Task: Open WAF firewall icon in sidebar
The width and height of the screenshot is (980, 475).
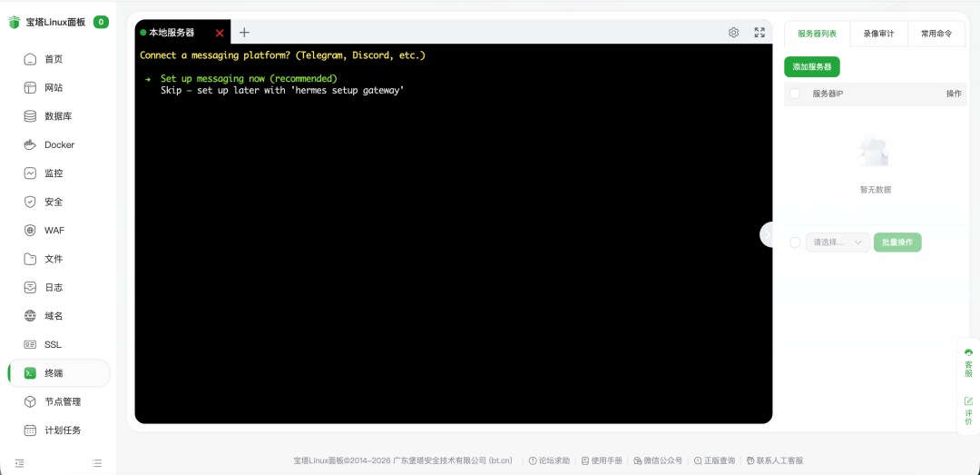Action: (30, 231)
